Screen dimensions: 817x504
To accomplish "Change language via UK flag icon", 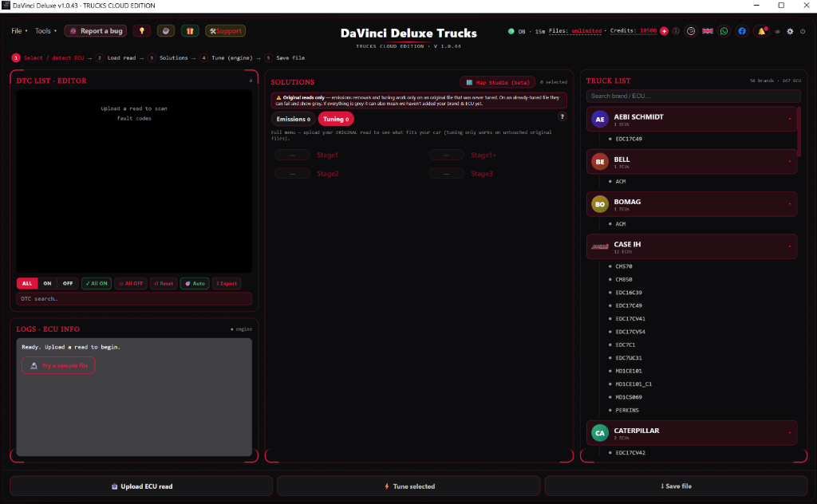I will pos(708,31).
